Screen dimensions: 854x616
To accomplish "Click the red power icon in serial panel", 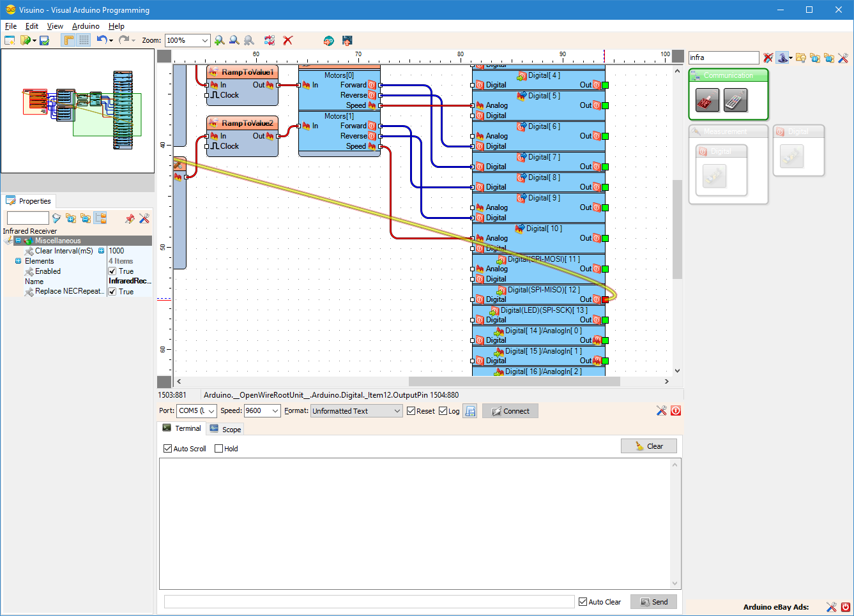I will coord(676,410).
